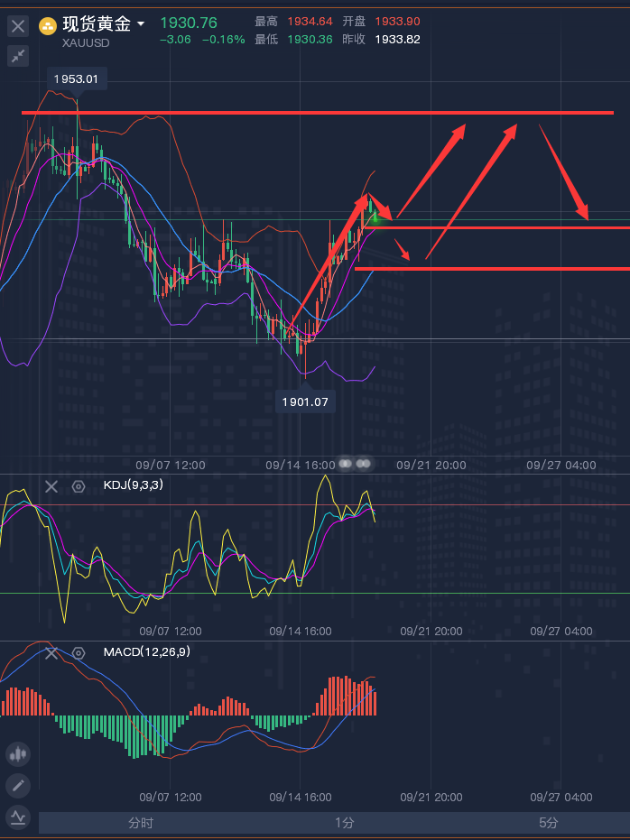Click the 1901.07 low price label
The height and width of the screenshot is (840, 630).
tap(305, 402)
